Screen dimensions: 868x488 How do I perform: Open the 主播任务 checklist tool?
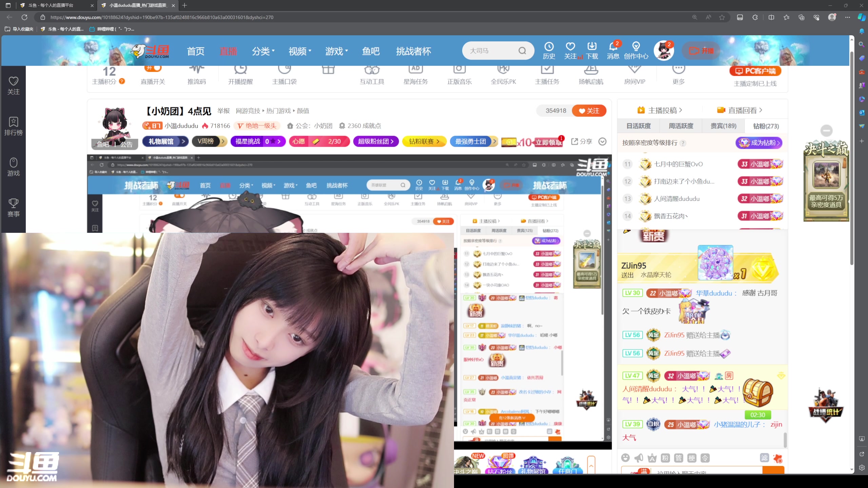point(547,76)
